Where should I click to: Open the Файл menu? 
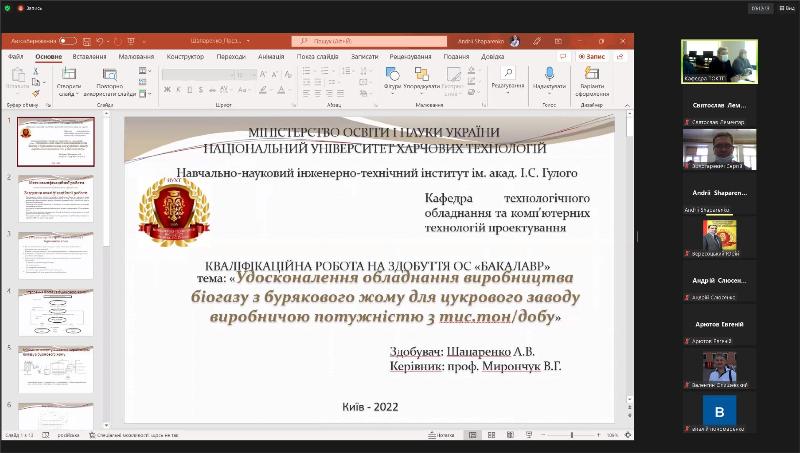tap(15, 57)
